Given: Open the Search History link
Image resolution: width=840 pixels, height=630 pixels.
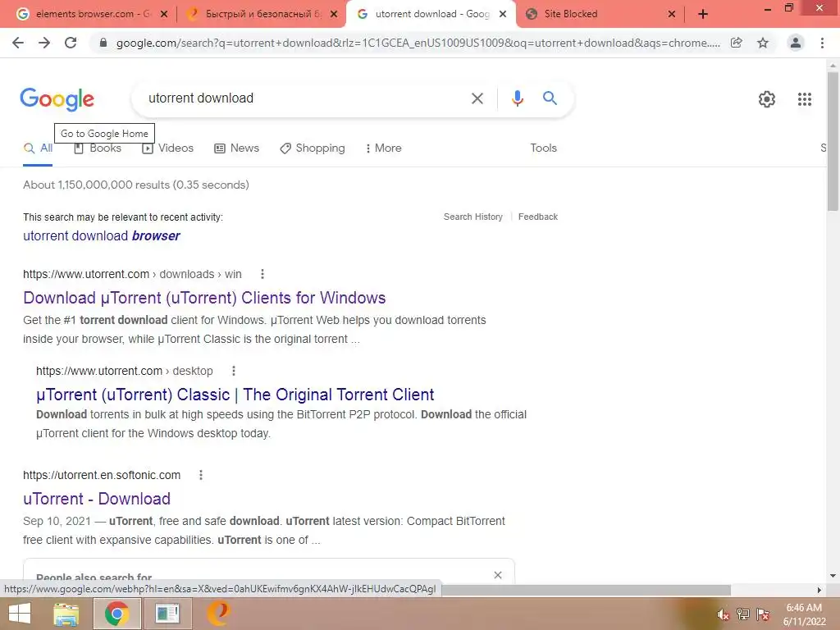Looking at the screenshot, I should pyautogui.click(x=473, y=217).
